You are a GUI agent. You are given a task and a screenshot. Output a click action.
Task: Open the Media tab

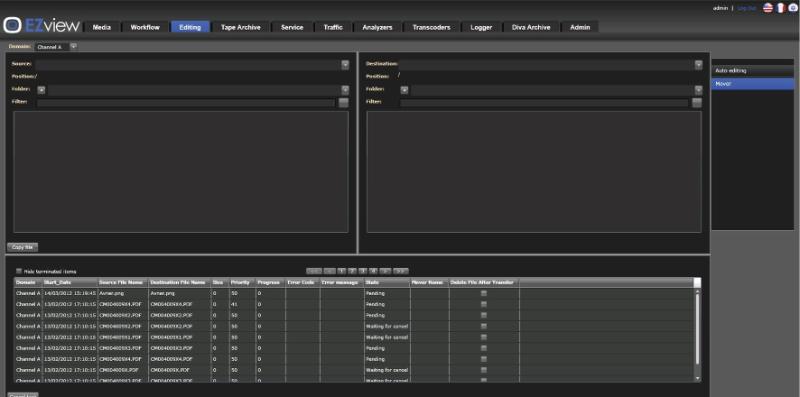[102, 27]
